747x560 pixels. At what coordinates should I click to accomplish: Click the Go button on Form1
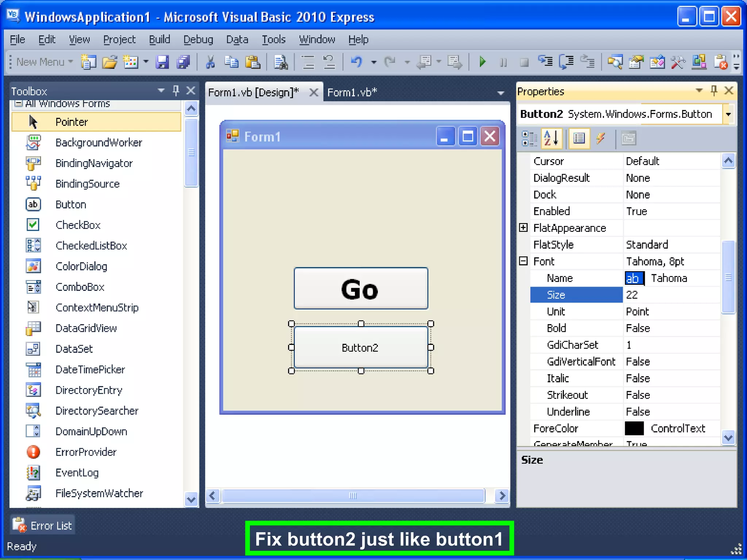coord(361,288)
